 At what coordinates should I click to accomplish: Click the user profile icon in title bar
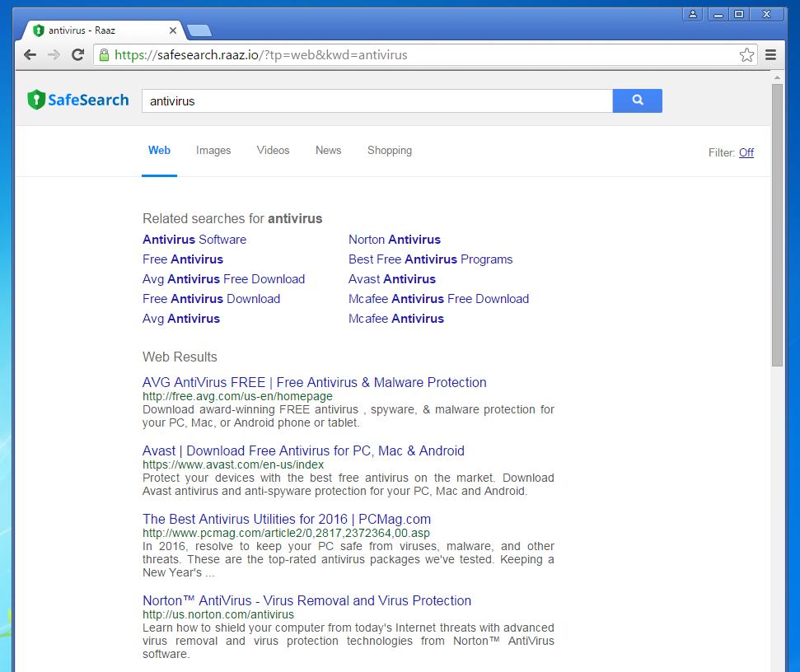(692, 14)
